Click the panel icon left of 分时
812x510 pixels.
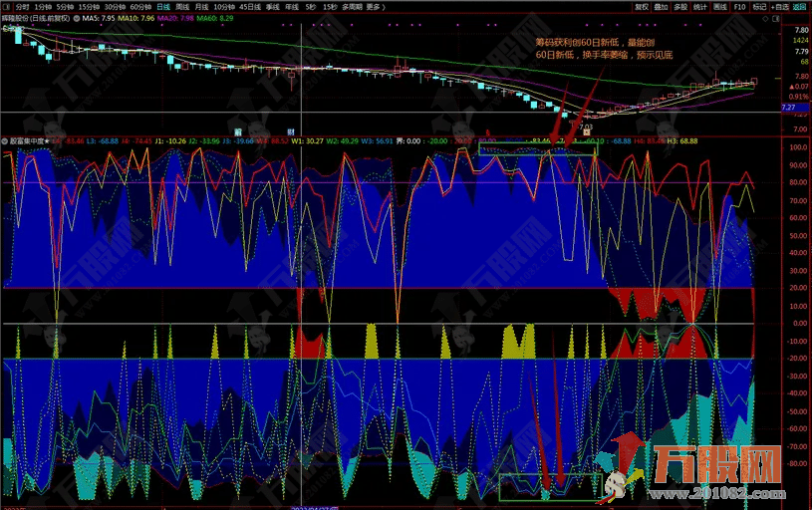click(x=6, y=7)
